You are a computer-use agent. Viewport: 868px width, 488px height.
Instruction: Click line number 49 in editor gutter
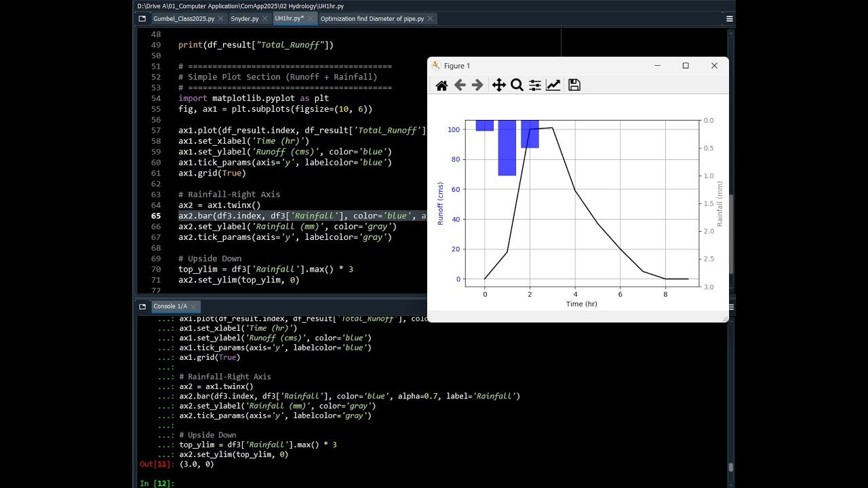click(x=156, y=45)
